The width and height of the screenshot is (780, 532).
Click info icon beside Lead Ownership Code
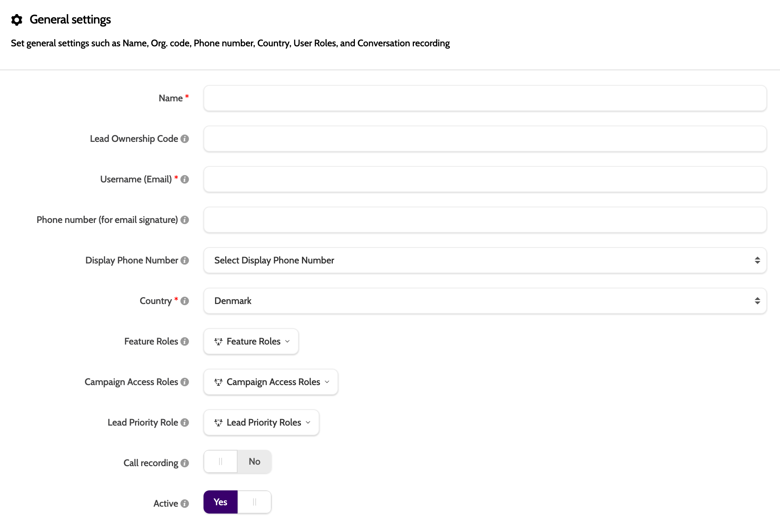pyautogui.click(x=185, y=139)
